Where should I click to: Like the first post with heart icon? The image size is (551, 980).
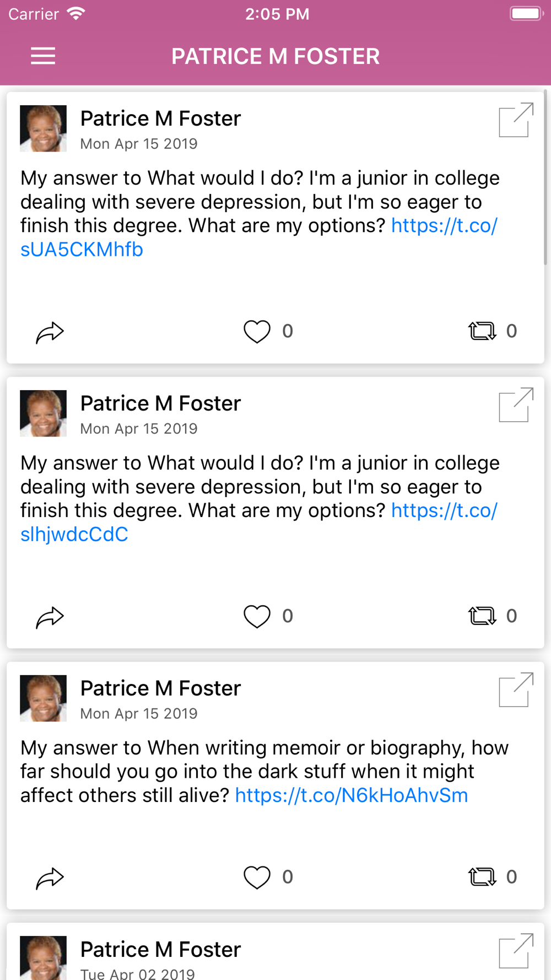(257, 332)
